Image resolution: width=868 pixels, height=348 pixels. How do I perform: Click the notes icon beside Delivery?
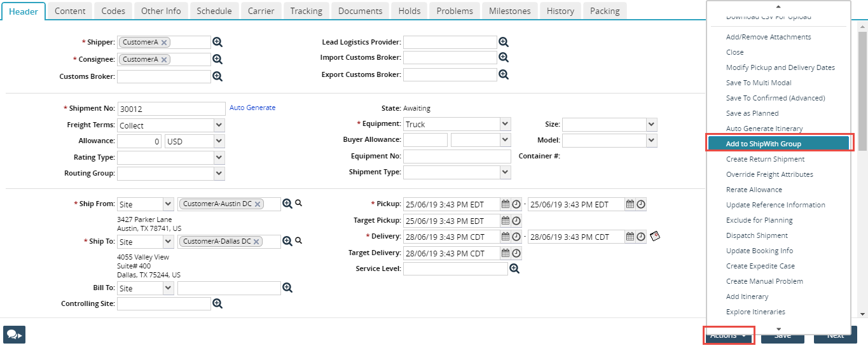tap(655, 237)
